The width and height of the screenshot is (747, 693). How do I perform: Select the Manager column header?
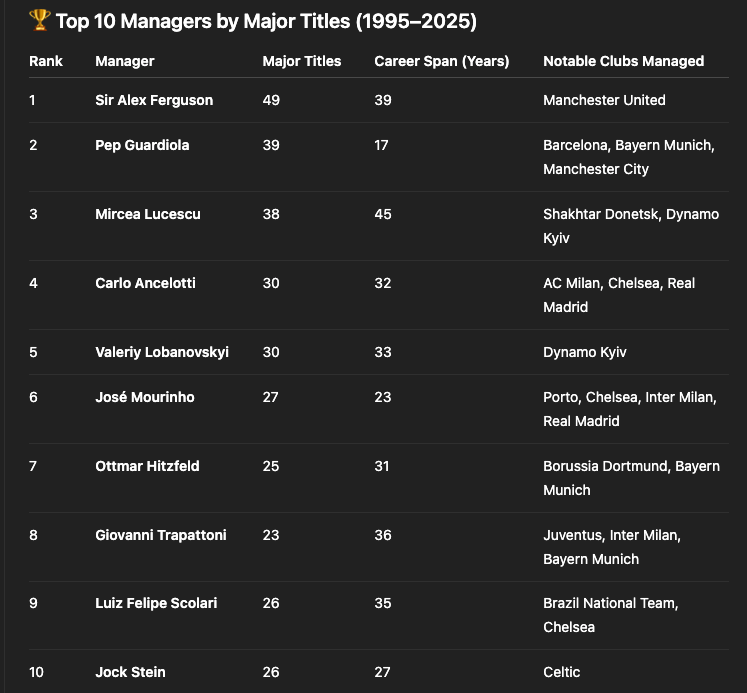pyautogui.click(x=125, y=61)
